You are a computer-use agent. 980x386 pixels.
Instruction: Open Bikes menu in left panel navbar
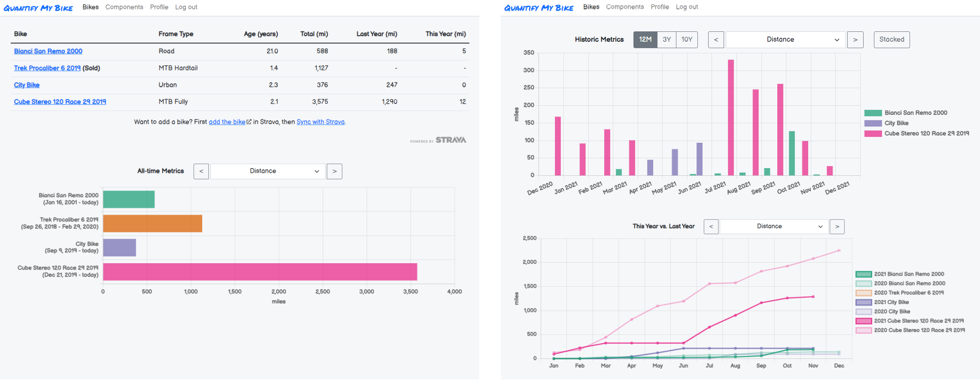tap(91, 7)
